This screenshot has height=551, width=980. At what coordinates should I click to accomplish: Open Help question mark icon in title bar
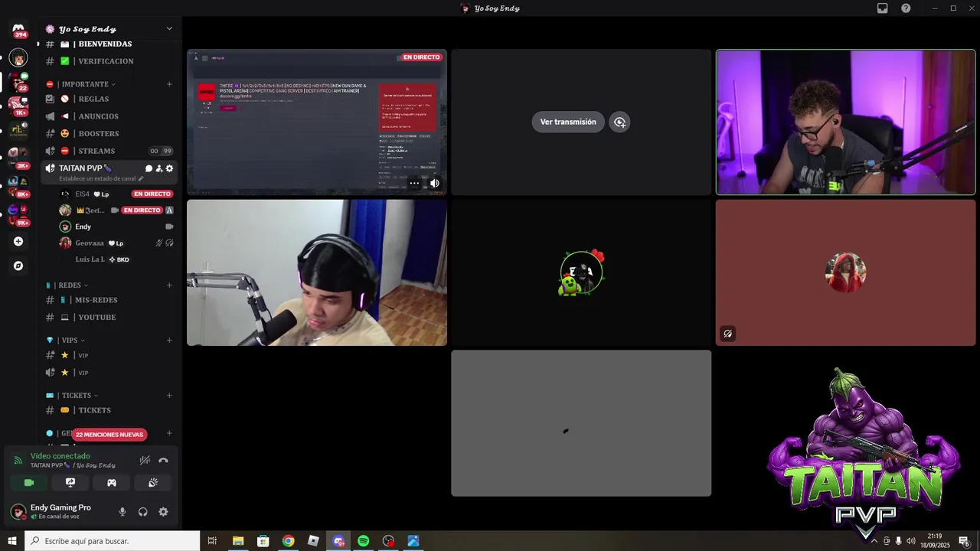coord(906,8)
